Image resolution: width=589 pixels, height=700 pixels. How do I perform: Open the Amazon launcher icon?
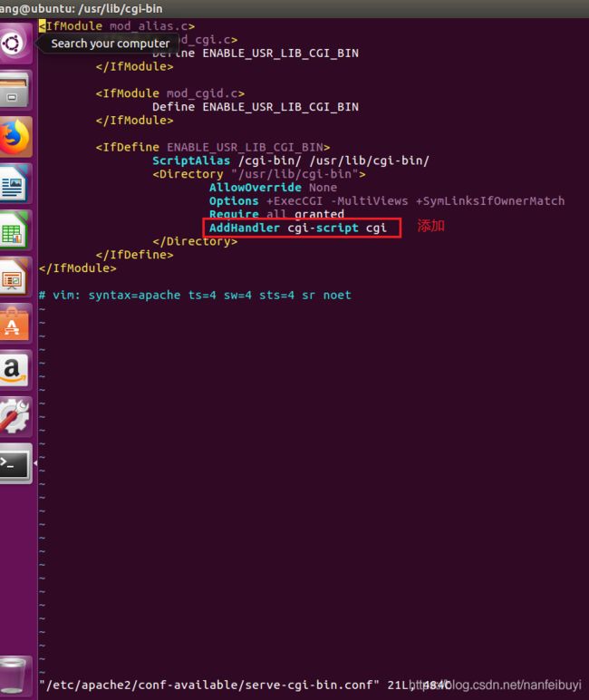(x=14, y=371)
